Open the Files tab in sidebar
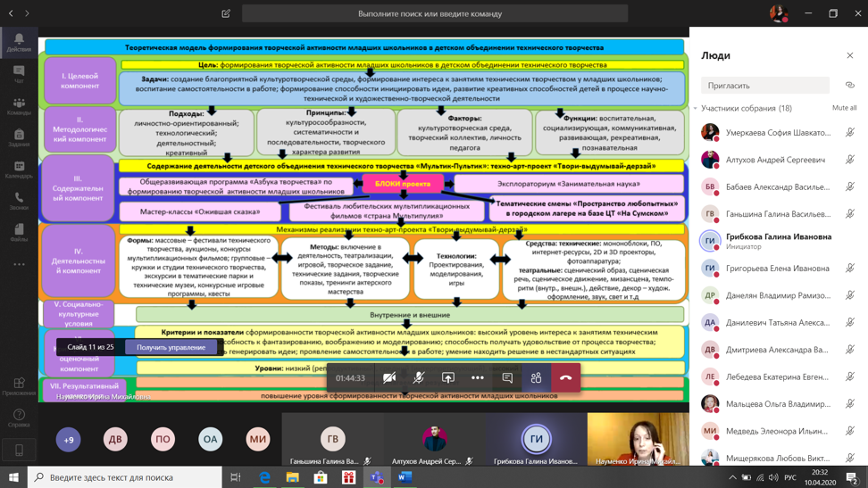 pyautogui.click(x=19, y=233)
